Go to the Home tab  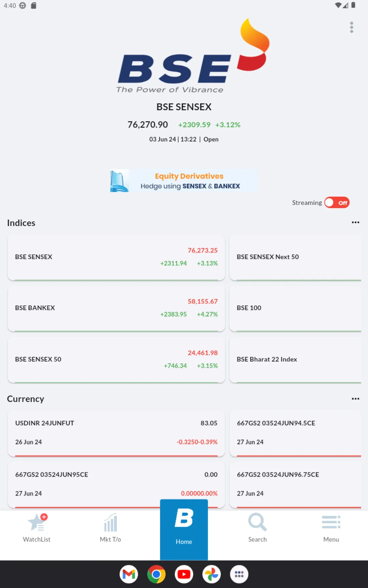[x=184, y=529]
